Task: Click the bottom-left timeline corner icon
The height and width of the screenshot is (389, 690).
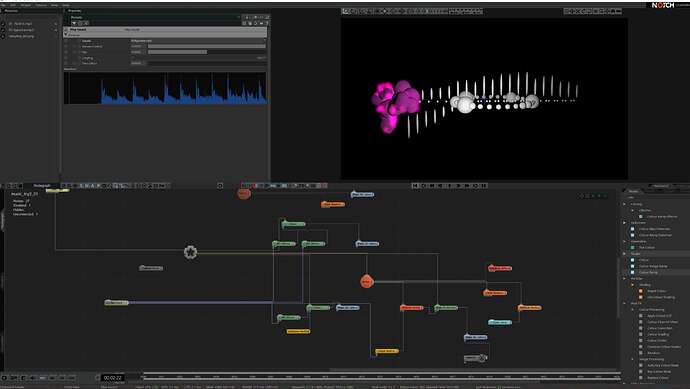Action: tap(4, 378)
